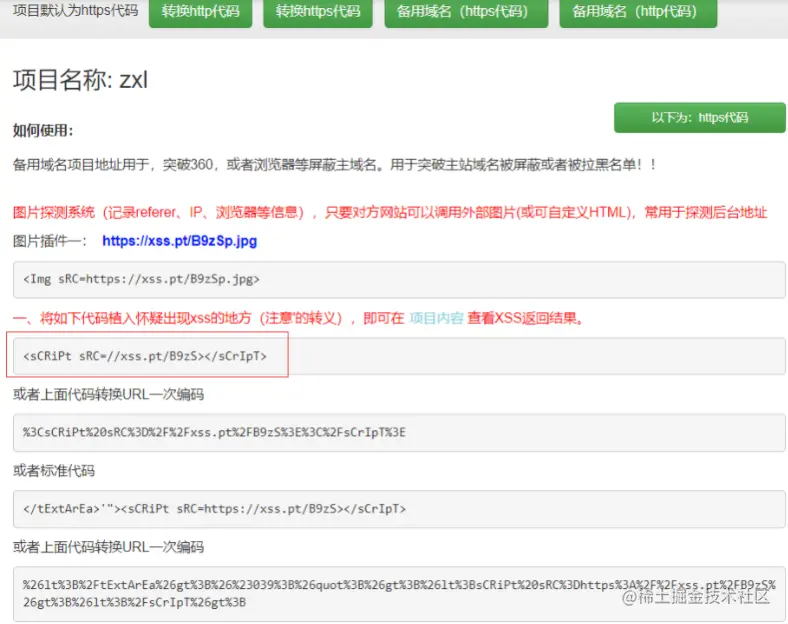Open the https://xss.pt/B9zSp.jpg image link

(x=179, y=241)
